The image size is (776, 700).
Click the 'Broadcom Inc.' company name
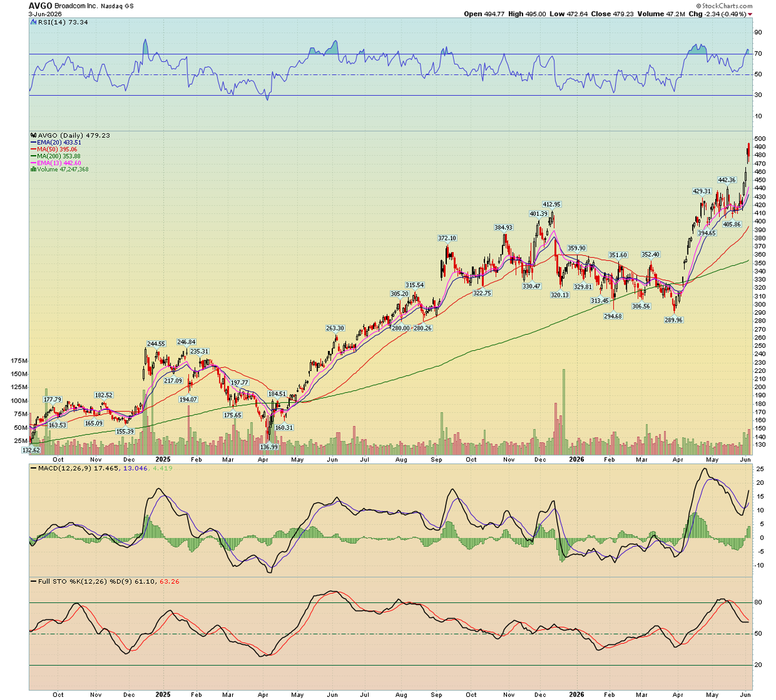click(76, 6)
